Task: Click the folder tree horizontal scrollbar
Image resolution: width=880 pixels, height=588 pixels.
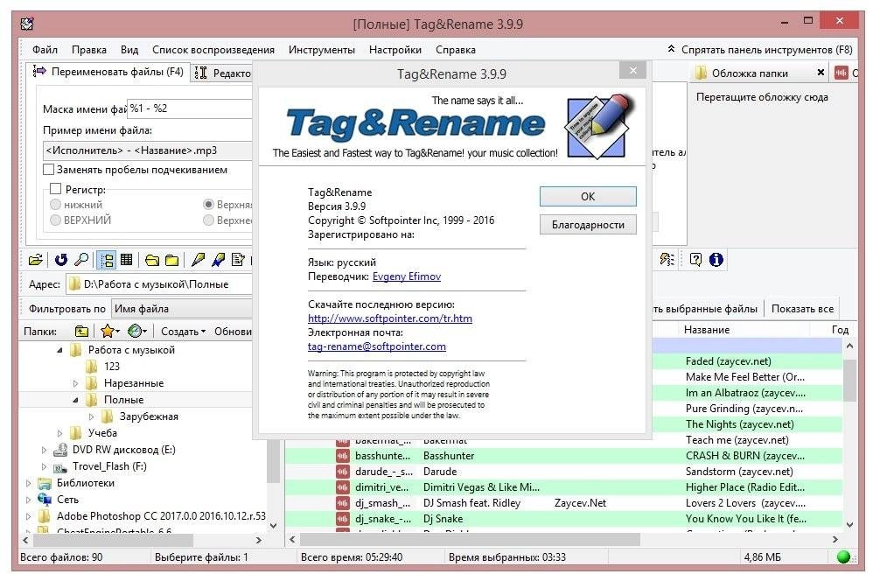Action: pos(112,540)
